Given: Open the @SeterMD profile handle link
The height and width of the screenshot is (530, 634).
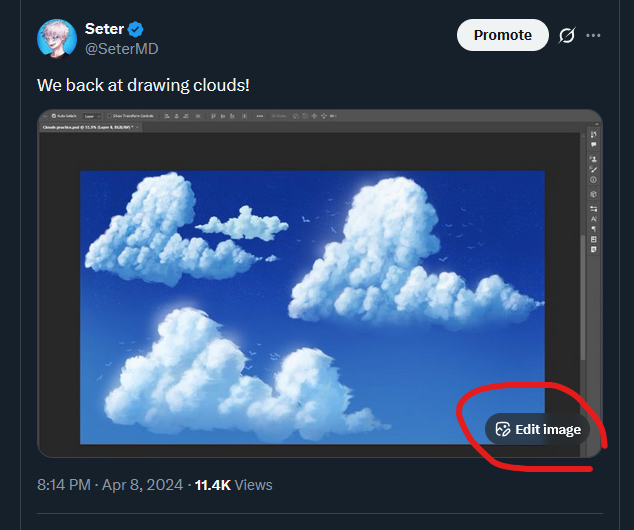Looking at the screenshot, I should pyautogui.click(x=122, y=49).
